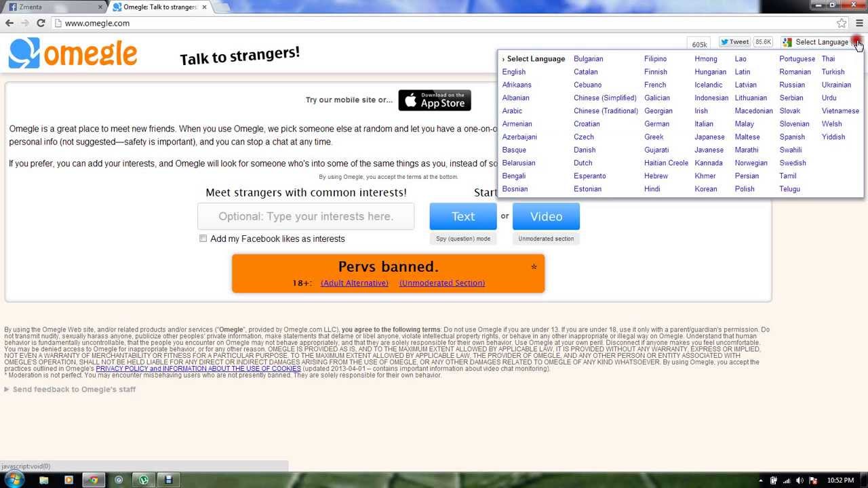Image resolution: width=868 pixels, height=488 pixels.
Task: Select Chinese (Simplified) language
Action: coord(605,98)
